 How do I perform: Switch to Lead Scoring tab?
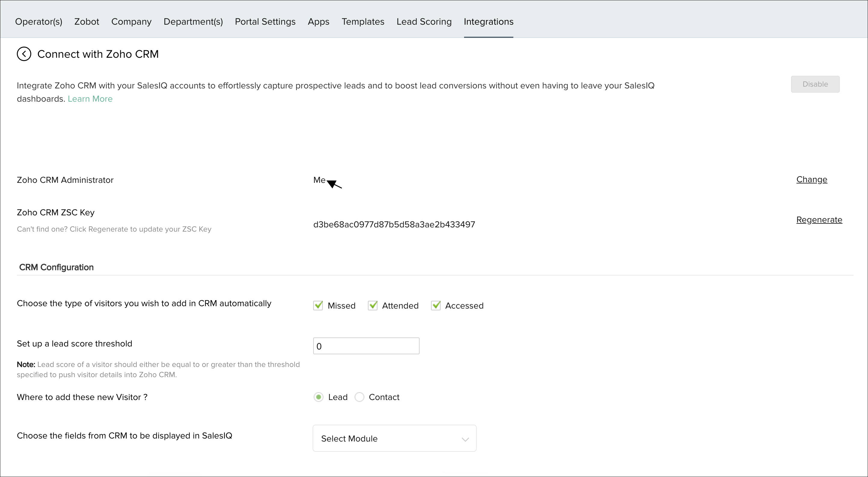click(424, 22)
